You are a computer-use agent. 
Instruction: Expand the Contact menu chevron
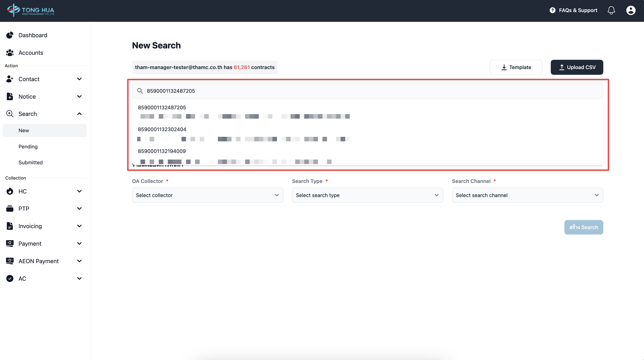[x=79, y=79]
